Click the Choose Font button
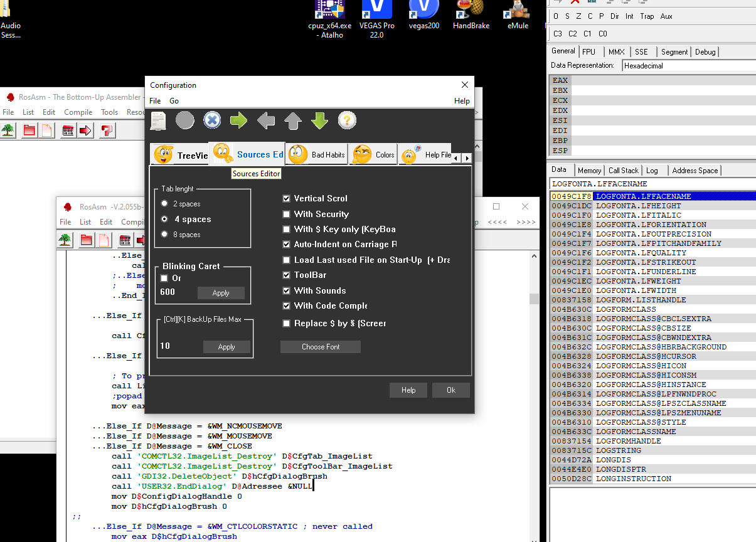The image size is (756, 542). [x=321, y=347]
